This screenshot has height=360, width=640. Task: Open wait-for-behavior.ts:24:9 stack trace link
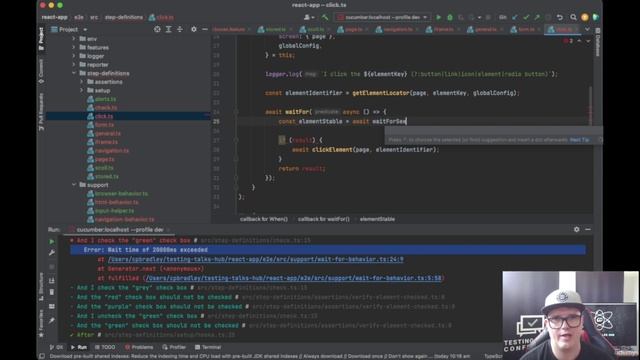coord(256,259)
